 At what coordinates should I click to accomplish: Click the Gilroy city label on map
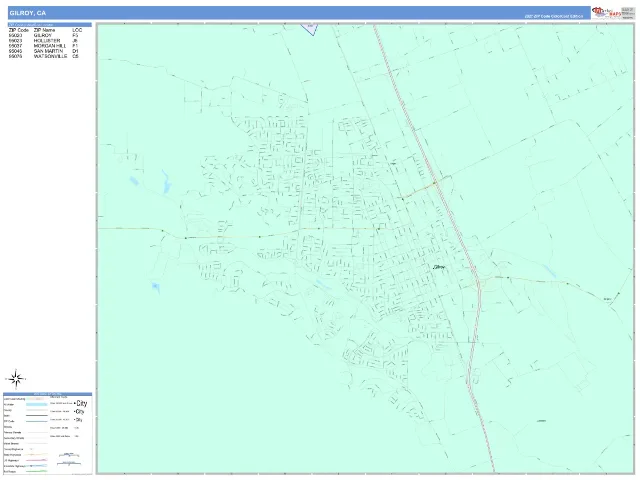point(439,267)
